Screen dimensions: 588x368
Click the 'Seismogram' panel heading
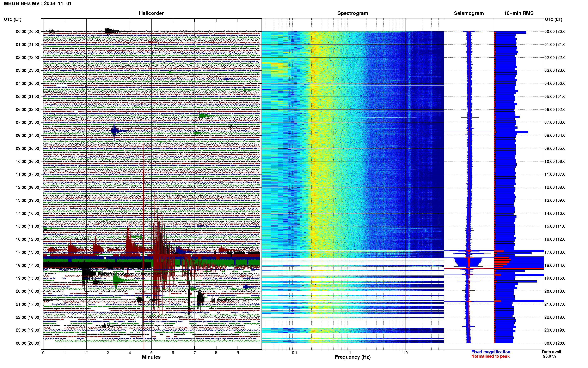click(469, 13)
